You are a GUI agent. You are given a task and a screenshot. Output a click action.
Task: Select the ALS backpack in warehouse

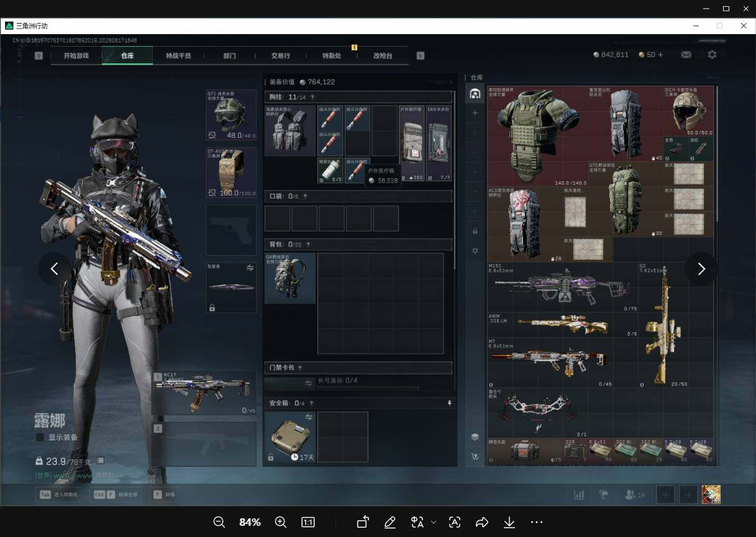[525, 224]
